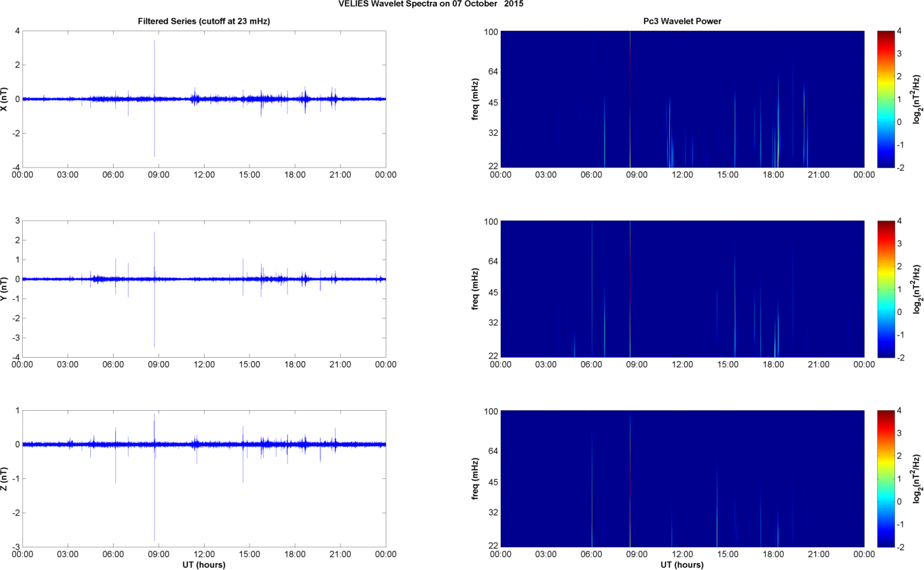Click the red vertical streak in the top spectrogram
Viewport: 924px width, 570px height.
tap(630, 99)
